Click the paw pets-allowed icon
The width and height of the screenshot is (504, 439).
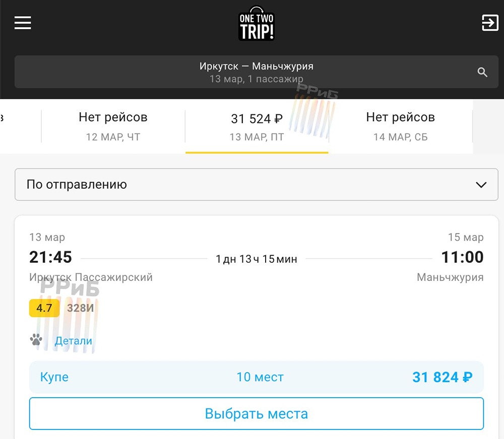tap(36, 340)
